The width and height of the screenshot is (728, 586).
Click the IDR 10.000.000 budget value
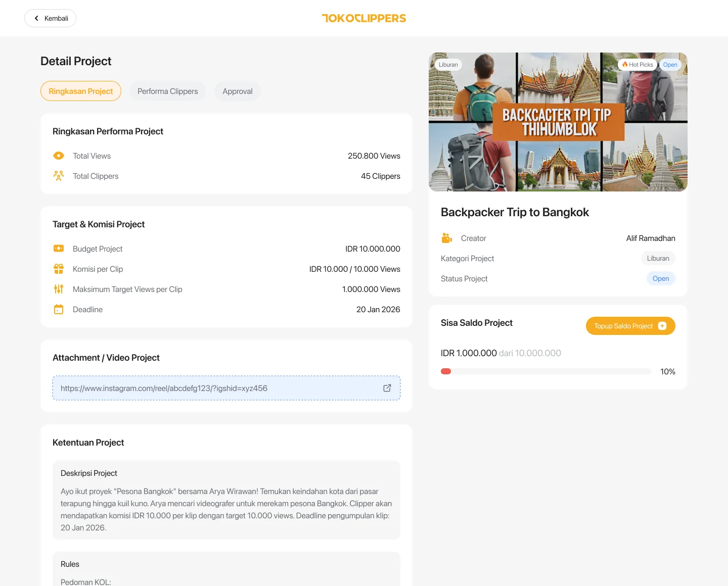click(x=373, y=249)
